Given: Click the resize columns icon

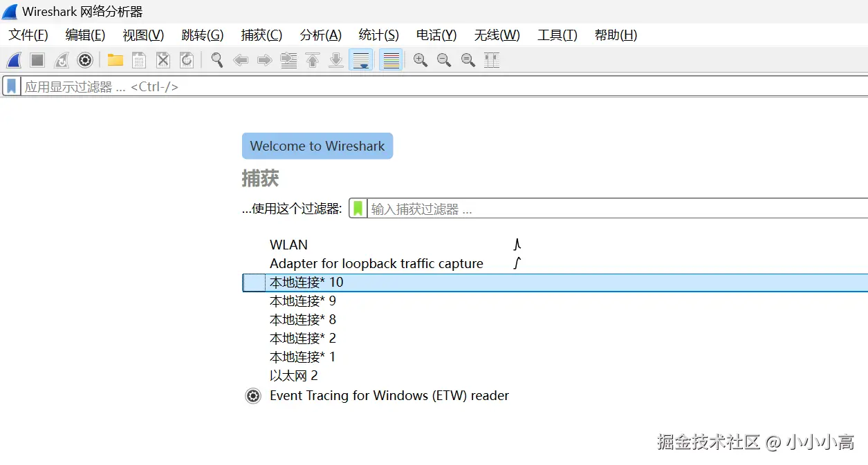Looking at the screenshot, I should click(x=492, y=60).
